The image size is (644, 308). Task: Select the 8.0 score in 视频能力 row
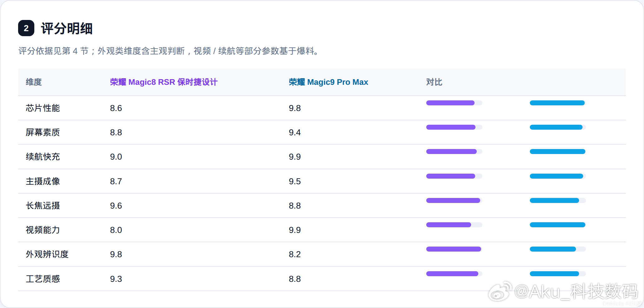[x=116, y=230]
